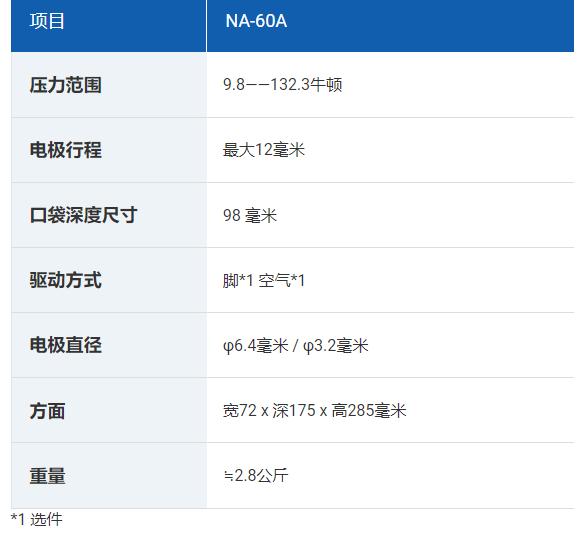Click the 空气*1 text in drive row
574x550 pixels.
(282, 281)
